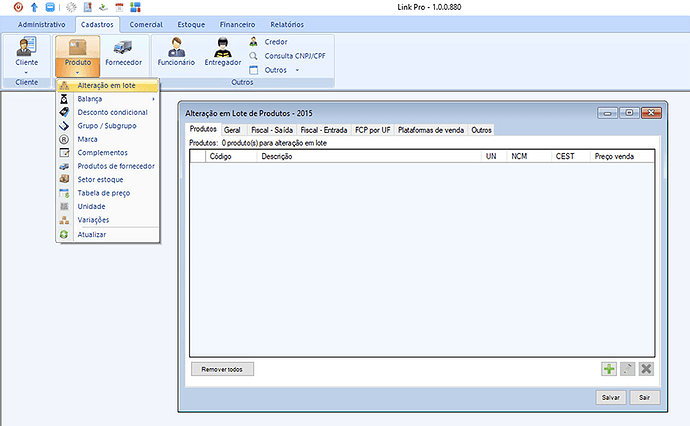Choose Alteração em lote menu item

click(x=108, y=85)
